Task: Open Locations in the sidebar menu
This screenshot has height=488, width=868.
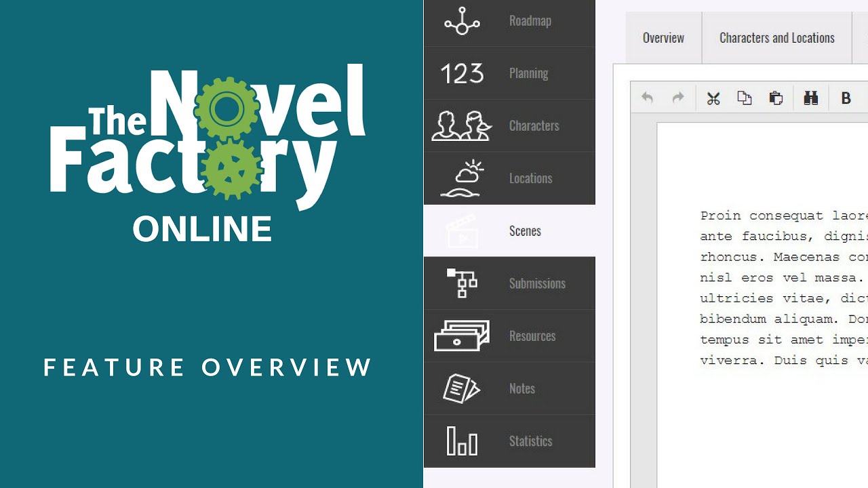Action: coord(531,178)
